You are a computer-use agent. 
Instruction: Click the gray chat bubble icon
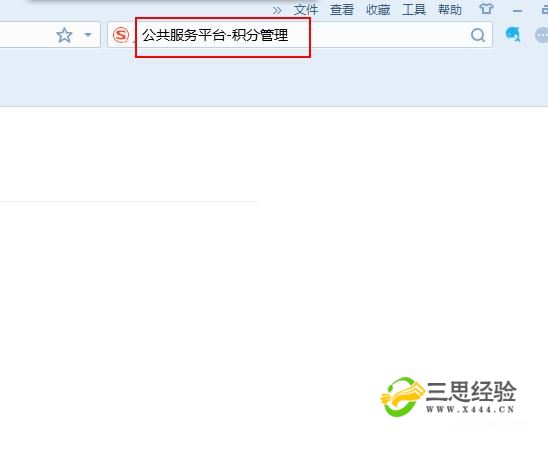[542, 35]
